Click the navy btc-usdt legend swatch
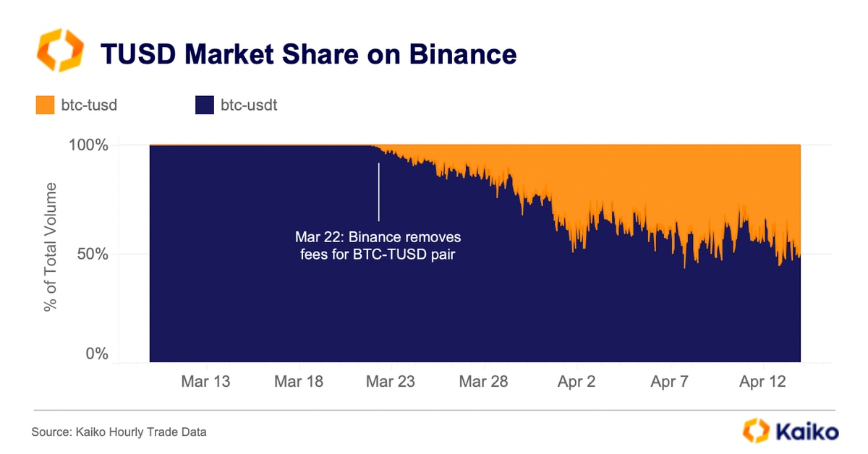The image size is (868, 454). pyautogui.click(x=205, y=106)
